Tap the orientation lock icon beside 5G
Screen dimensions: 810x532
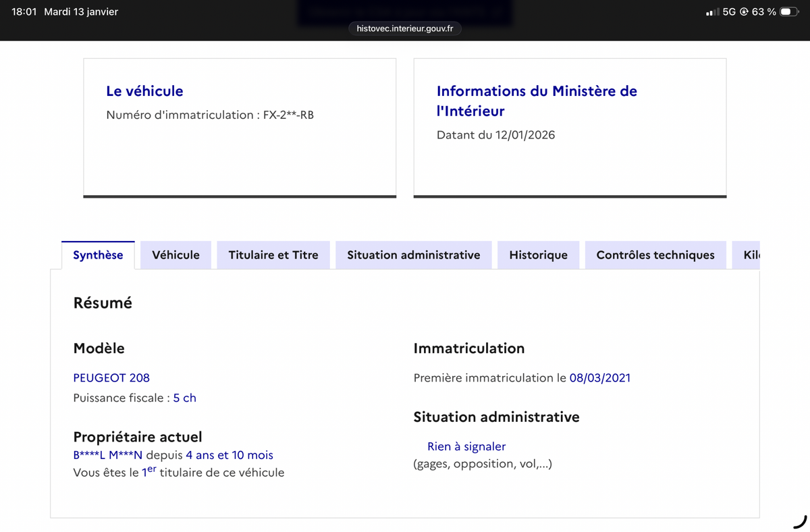[744, 12]
